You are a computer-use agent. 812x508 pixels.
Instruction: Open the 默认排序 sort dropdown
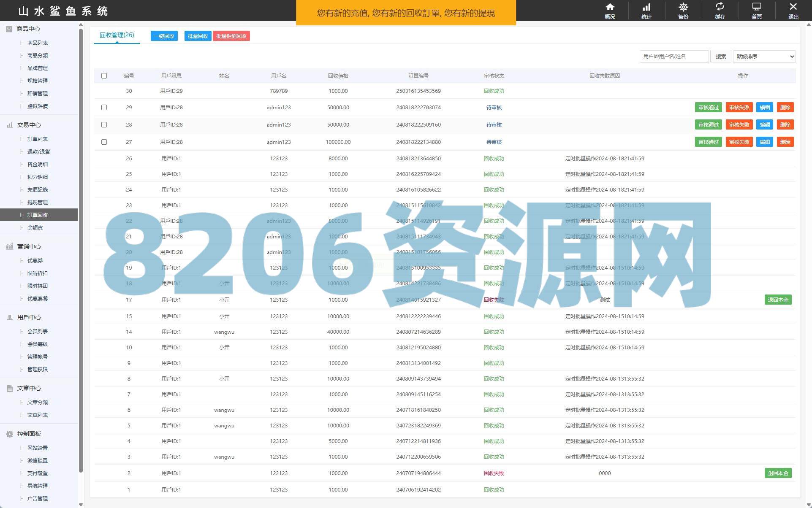point(764,57)
